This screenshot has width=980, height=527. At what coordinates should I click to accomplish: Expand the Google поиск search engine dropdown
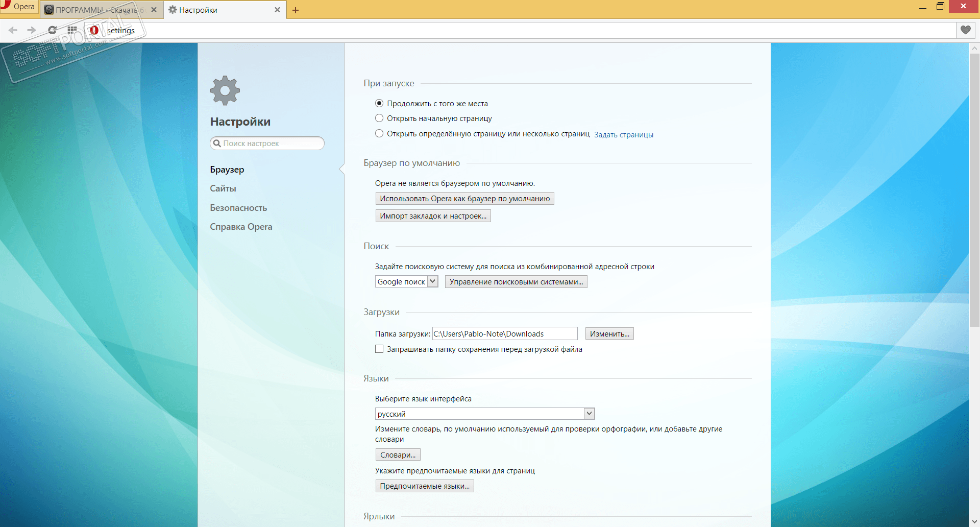pyautogui.click(x=407, y=282)
